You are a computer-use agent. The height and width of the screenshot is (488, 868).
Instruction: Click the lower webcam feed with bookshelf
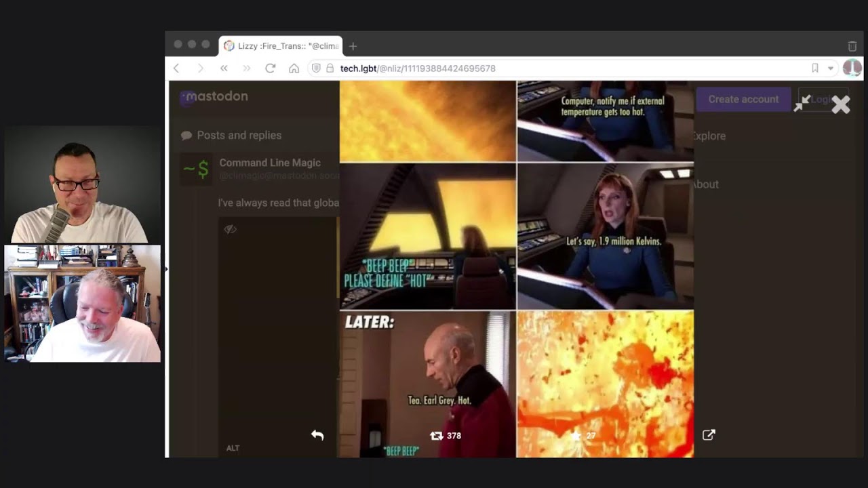pos(82,304)
